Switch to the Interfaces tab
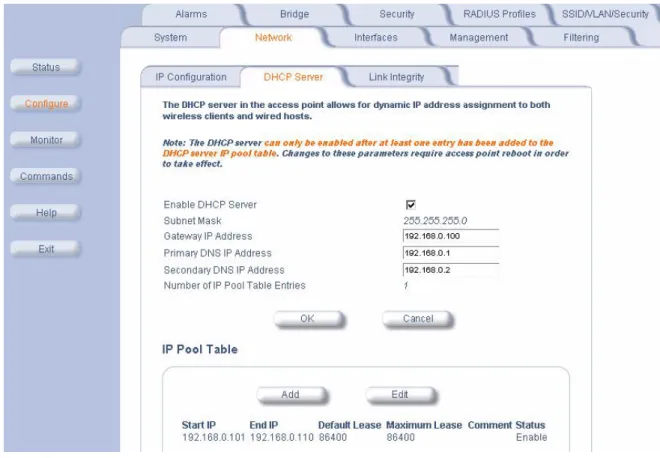660x458 pixels. tap(375, 37)
